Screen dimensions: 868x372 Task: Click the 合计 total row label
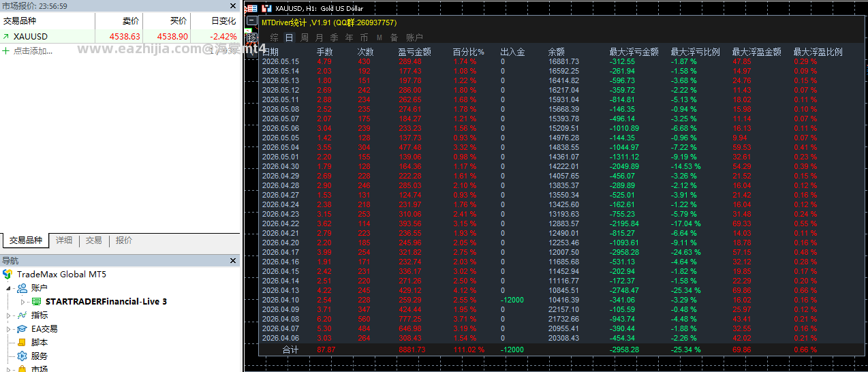click(291, 350)
